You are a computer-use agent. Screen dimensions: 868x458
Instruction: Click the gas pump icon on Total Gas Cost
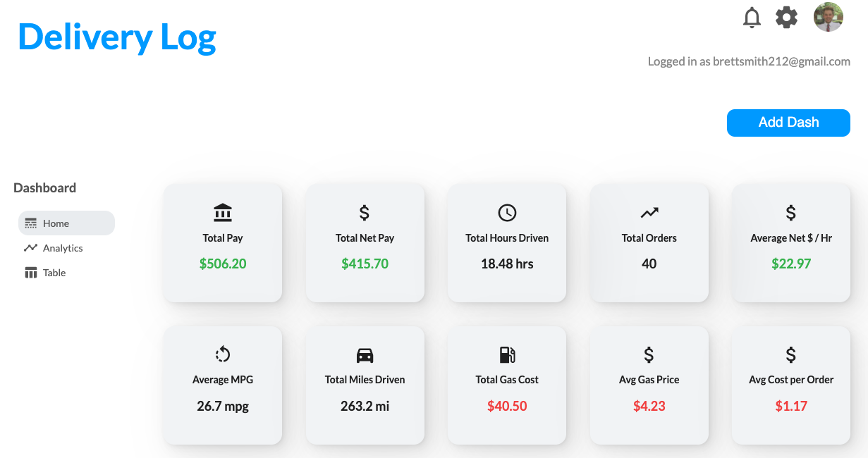pyautogui.click(x=507, y=354)
